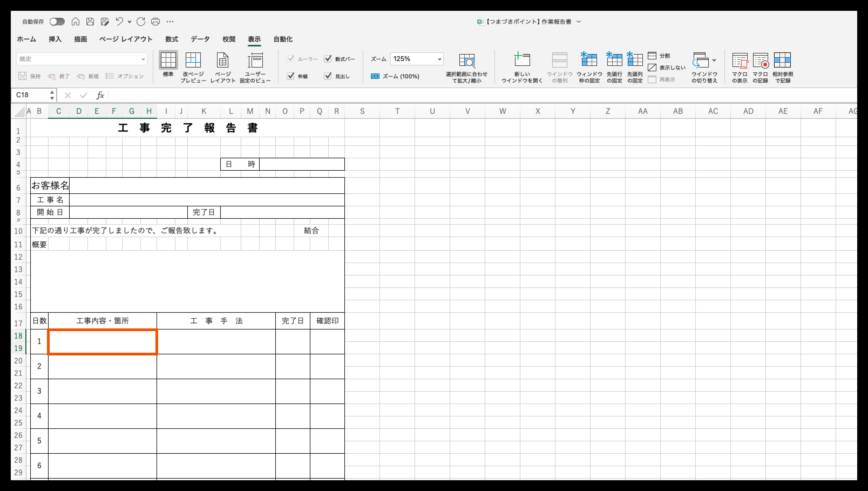The image size is (868, 491).
Task: Freeze the top row (先頭行の固定) icon
Action: (x=614, y=60)
